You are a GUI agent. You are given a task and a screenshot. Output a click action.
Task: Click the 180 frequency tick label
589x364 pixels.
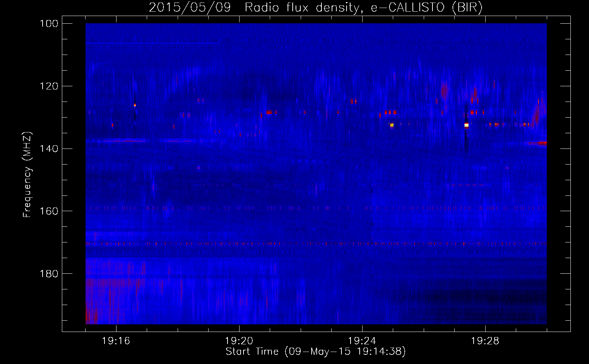point(49,274)
